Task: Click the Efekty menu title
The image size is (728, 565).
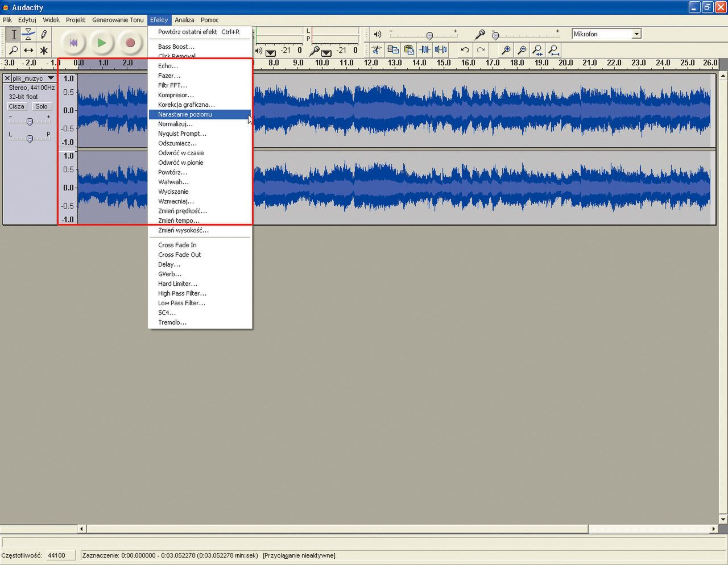Action: tap(159, 20)
